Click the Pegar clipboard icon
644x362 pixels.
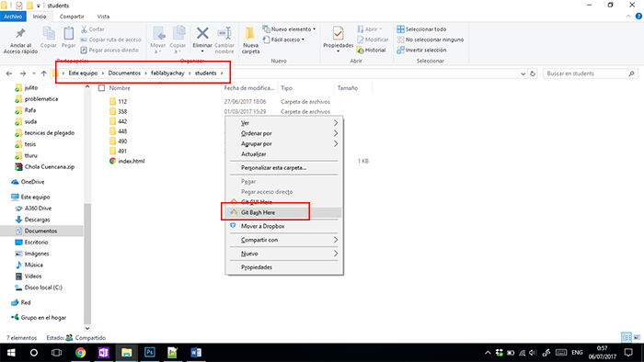pyautogui.click(x=69, y=33)
